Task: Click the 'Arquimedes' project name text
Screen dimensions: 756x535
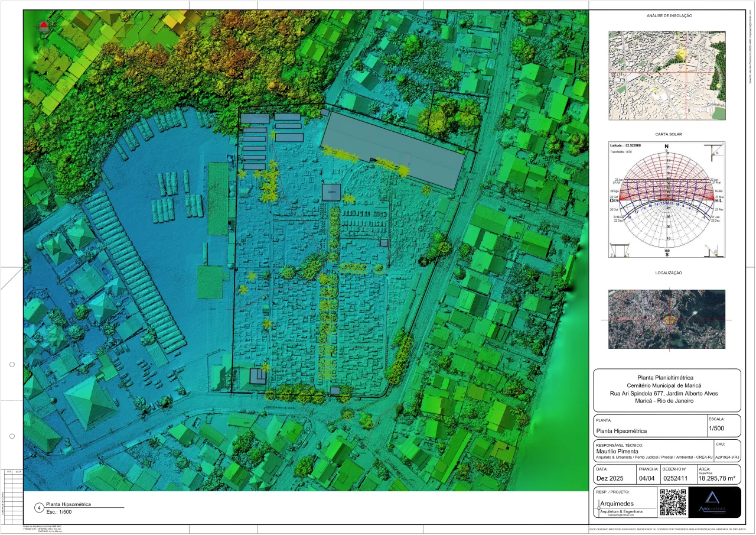Action: click(617, 504)
